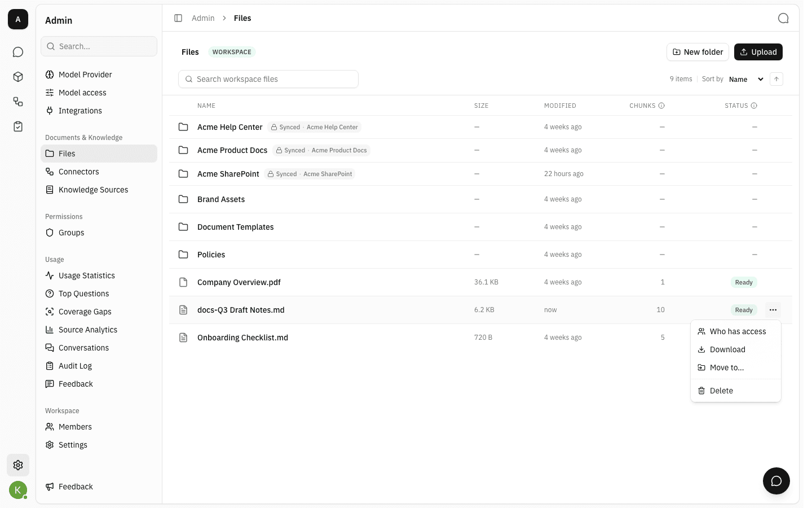Click the workspace logo A
The height and width of the screenshot is (508, 812).
coord(18,19)
